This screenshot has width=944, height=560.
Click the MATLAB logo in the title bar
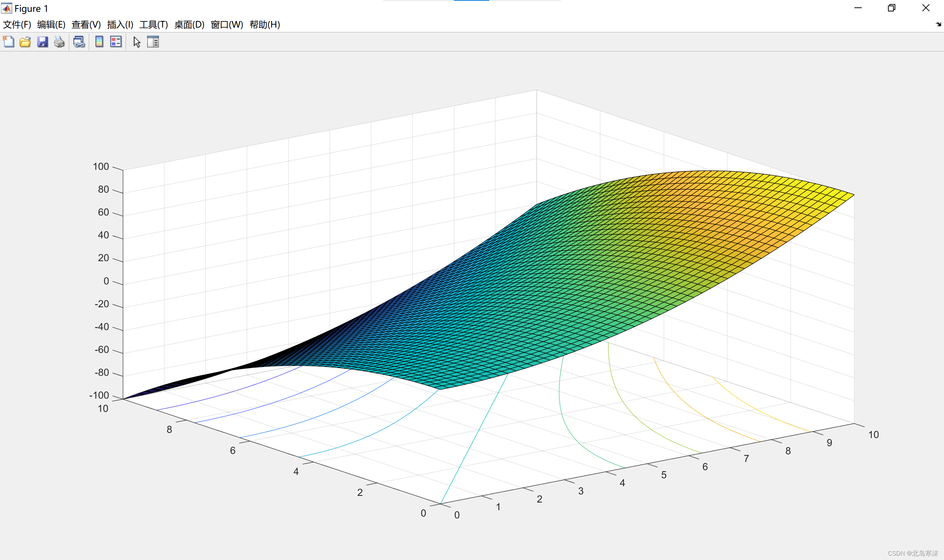(x=7, y=8)
